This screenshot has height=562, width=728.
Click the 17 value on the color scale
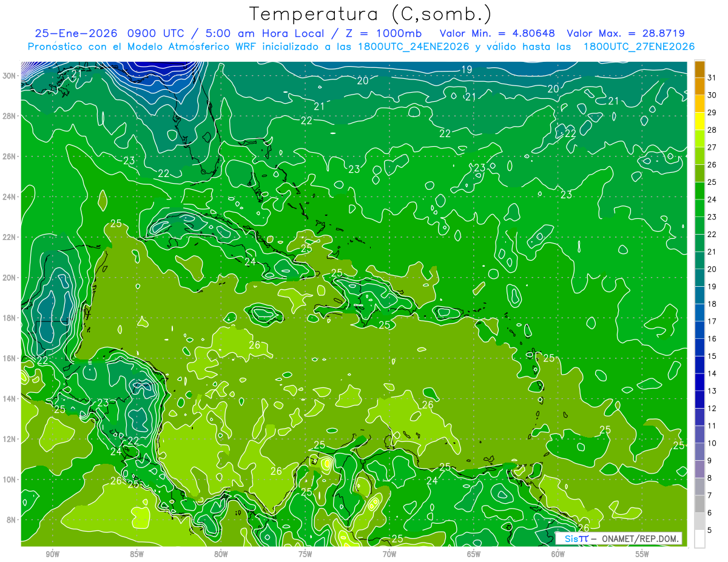coord(712,321)
